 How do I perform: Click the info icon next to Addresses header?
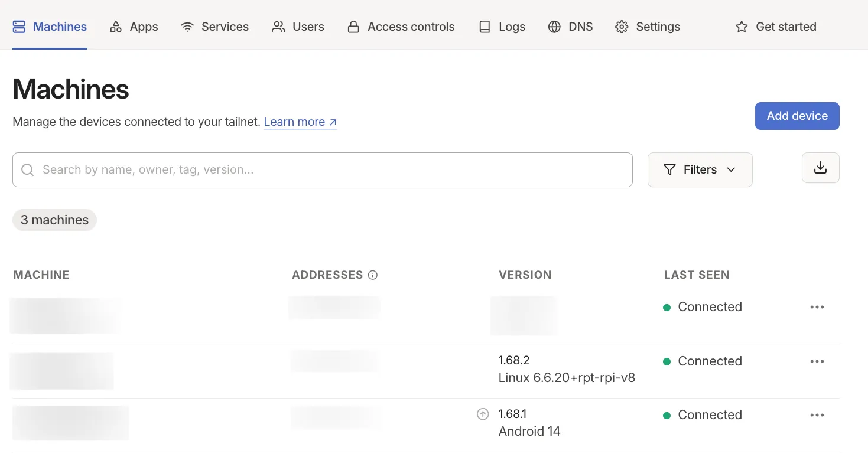coord(373,274)
